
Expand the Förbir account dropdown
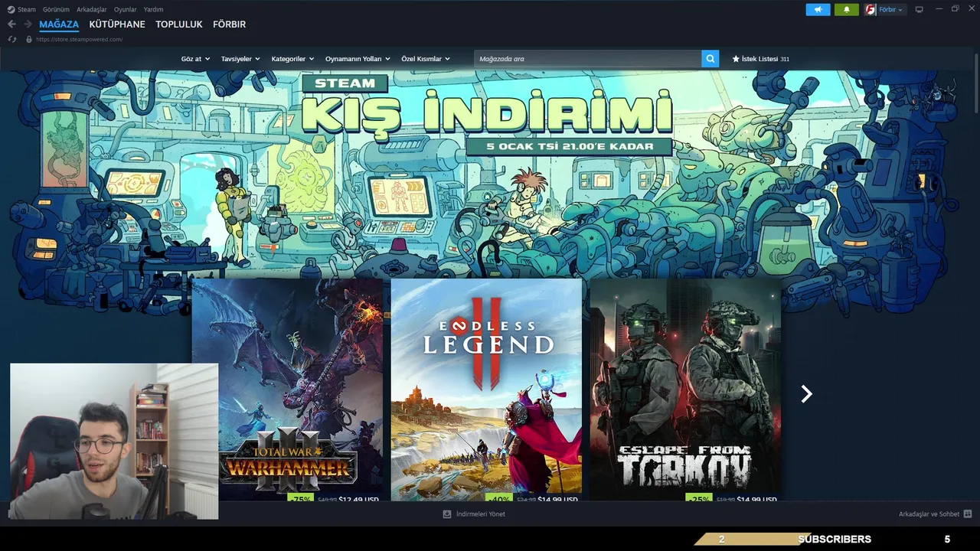[891, 9]
